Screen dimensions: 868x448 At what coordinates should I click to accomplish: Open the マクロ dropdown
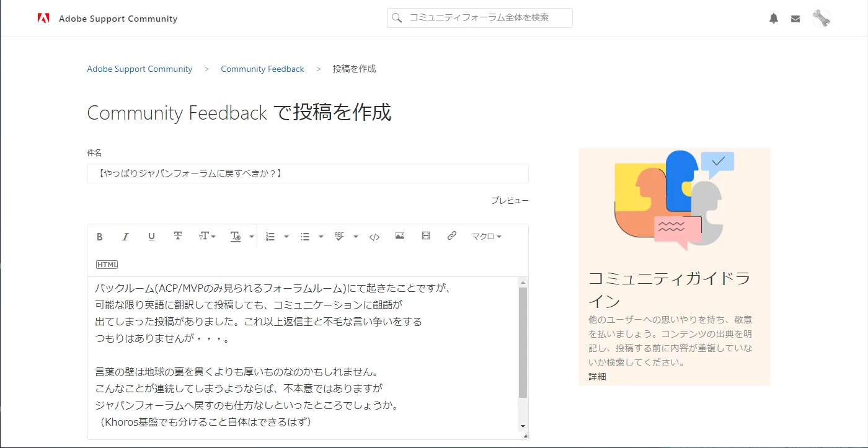[x=486, y=236]
